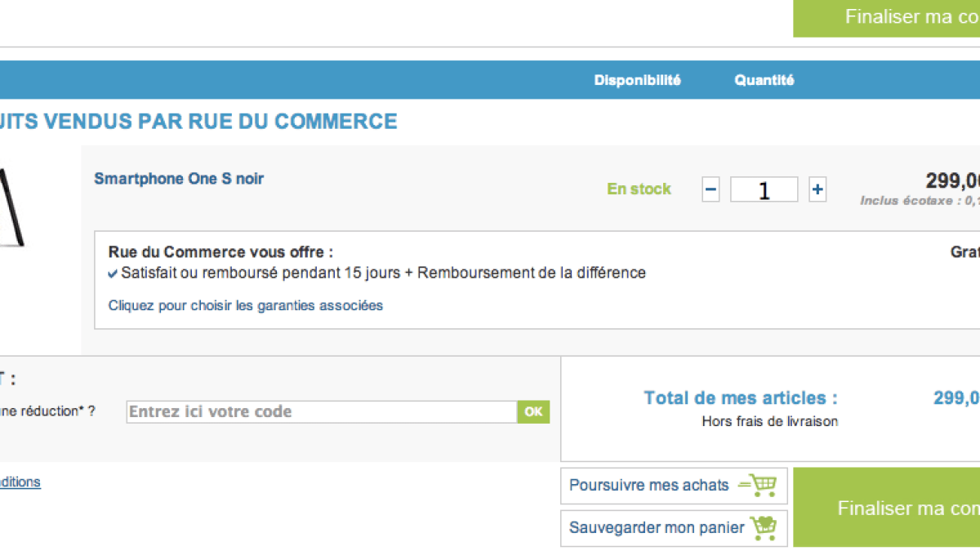Click the quantity field showing 1
Image resolution: width=980 pixels, height=551 pixels.
764,190
